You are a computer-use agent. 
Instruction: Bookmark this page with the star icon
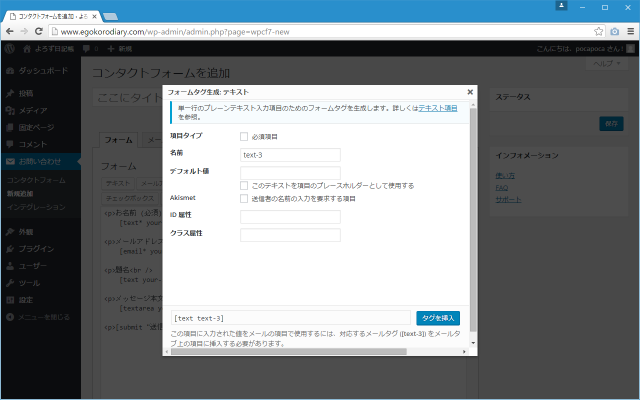point(600,31)
